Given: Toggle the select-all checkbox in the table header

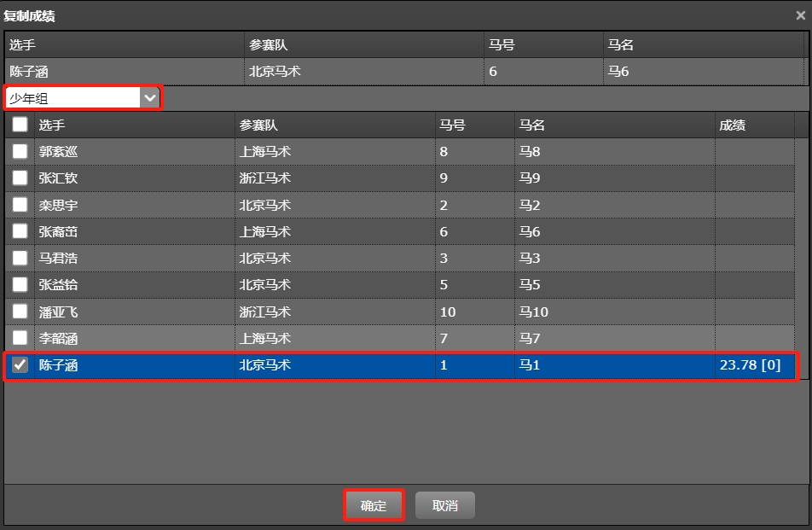Looking at the screenshot, I should point(20,125).
